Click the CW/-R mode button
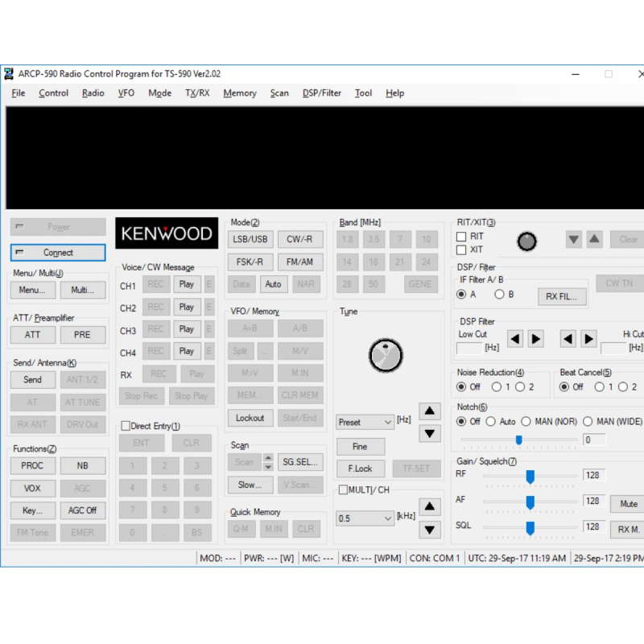The width and height of the screenshot is (644, 644). (299, 239)
